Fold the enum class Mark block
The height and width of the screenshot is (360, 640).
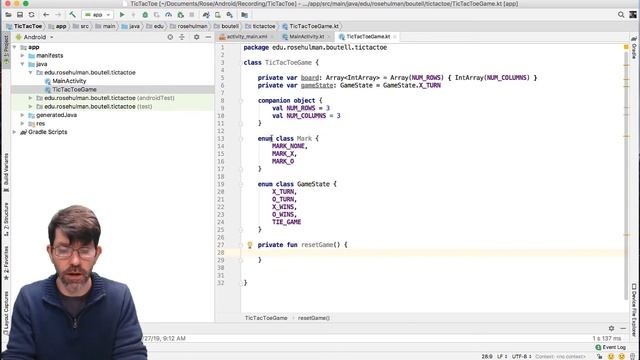241,139
